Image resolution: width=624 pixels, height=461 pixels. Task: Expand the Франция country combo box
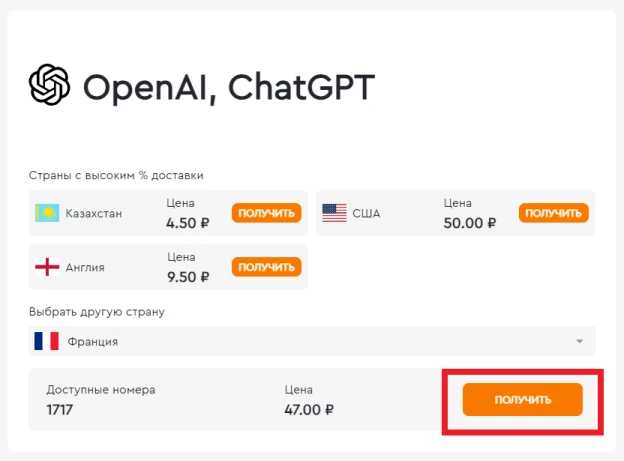click(312, 341)
